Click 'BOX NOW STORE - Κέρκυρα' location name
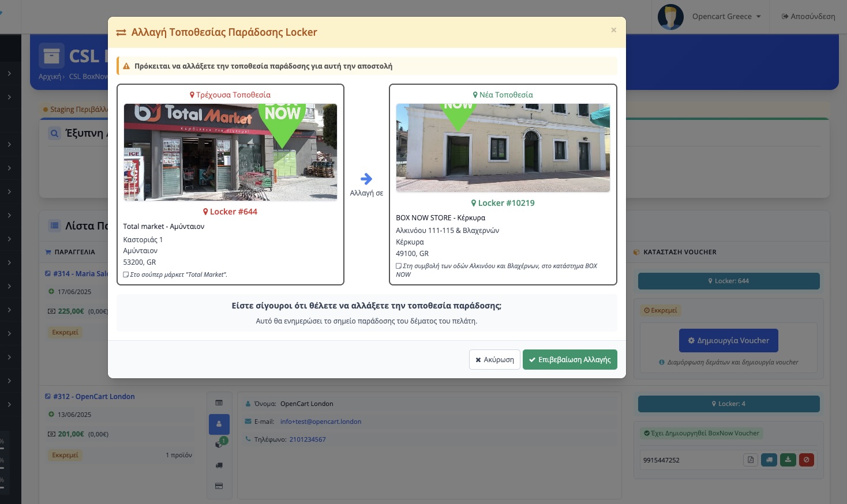The image size is (847, 504). pyautogui.click(x=440, y=218)
